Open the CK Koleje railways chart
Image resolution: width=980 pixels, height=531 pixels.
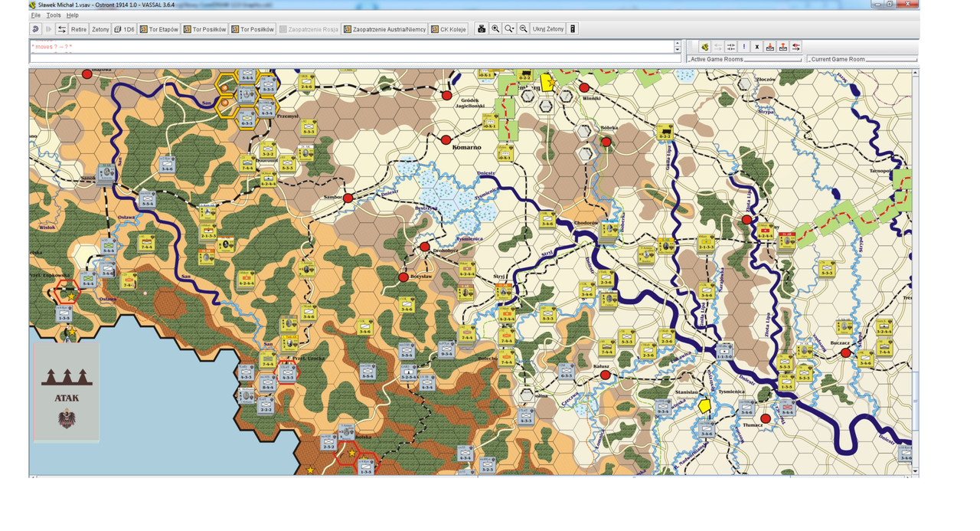point(449,29)
